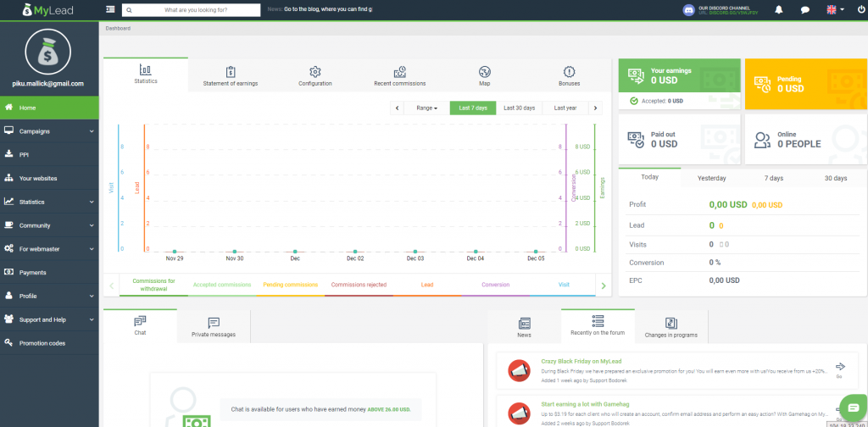Open the language flag dropdown
868x427 pixels.
point(834,9)
